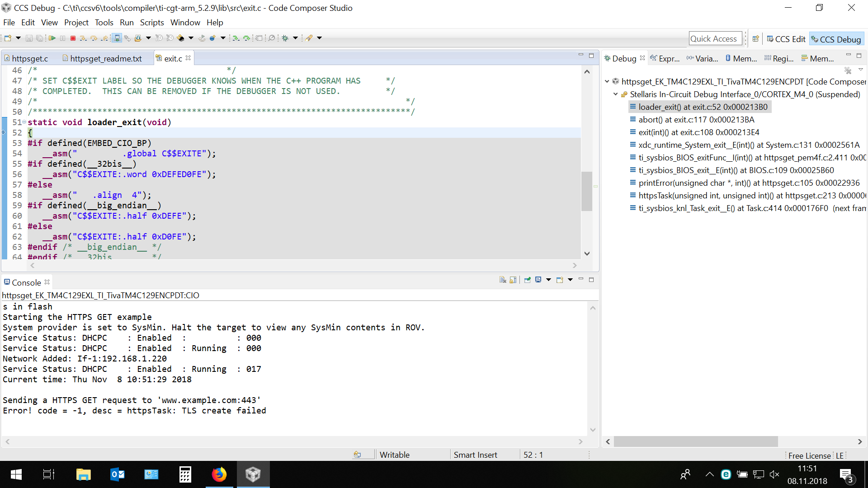Screen dimensions: 868x488
Task: Toggle Pin Console icon
Action: (527, 280)
